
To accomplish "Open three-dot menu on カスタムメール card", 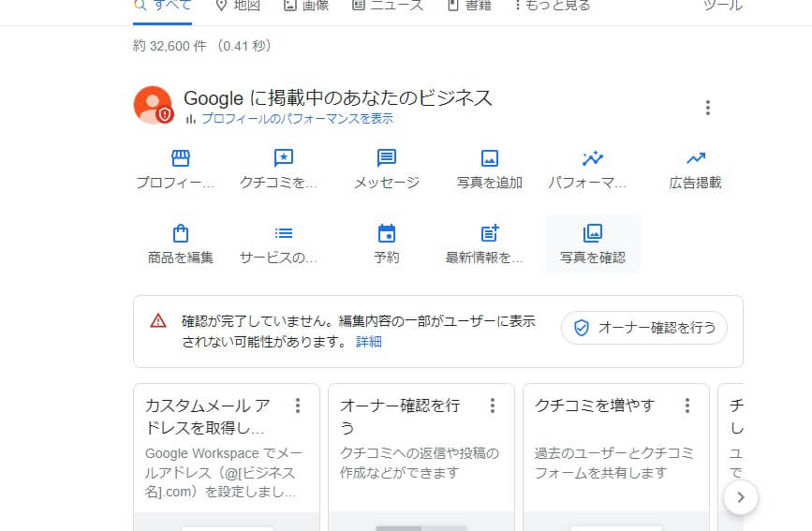I will [x=297, y=406].
